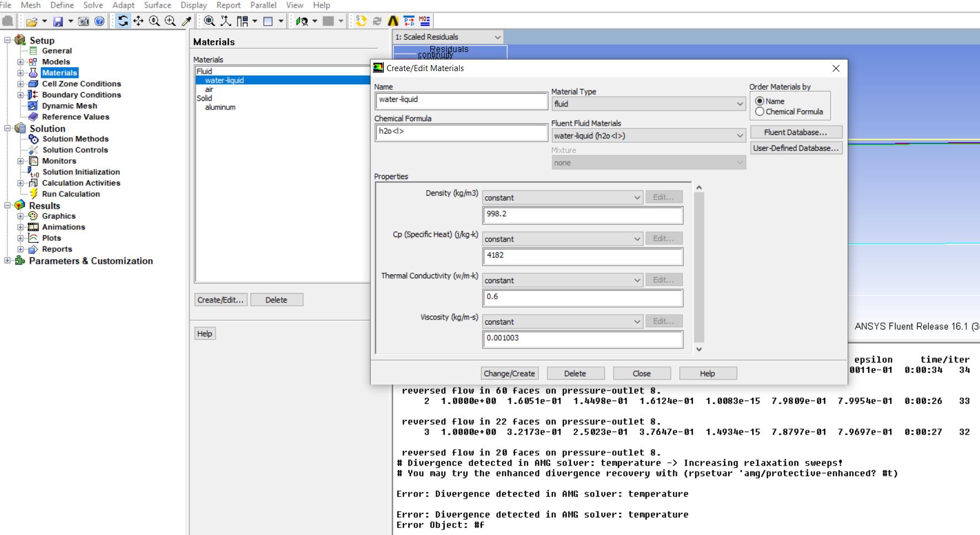Select the rotate view tool

(x=123, y=21)
